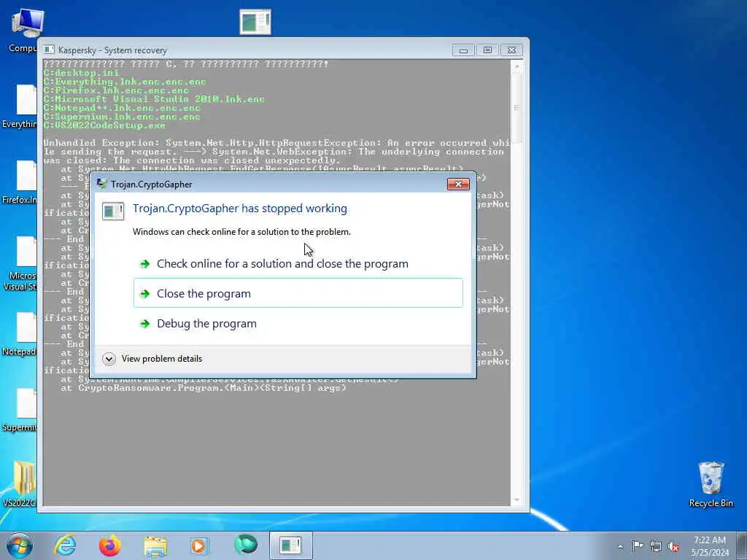Click the console scroll up arrow
Screen dimensions: 747x560
[516, 66]
